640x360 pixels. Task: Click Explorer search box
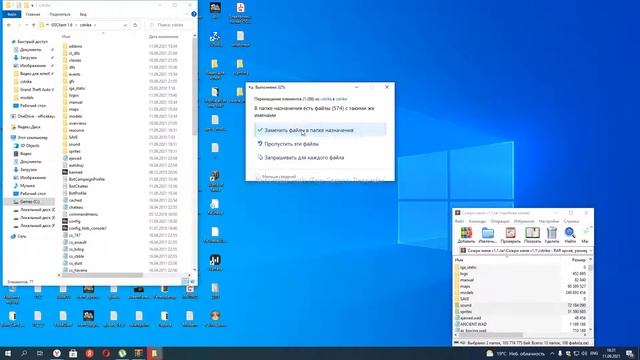click(169, 25)
